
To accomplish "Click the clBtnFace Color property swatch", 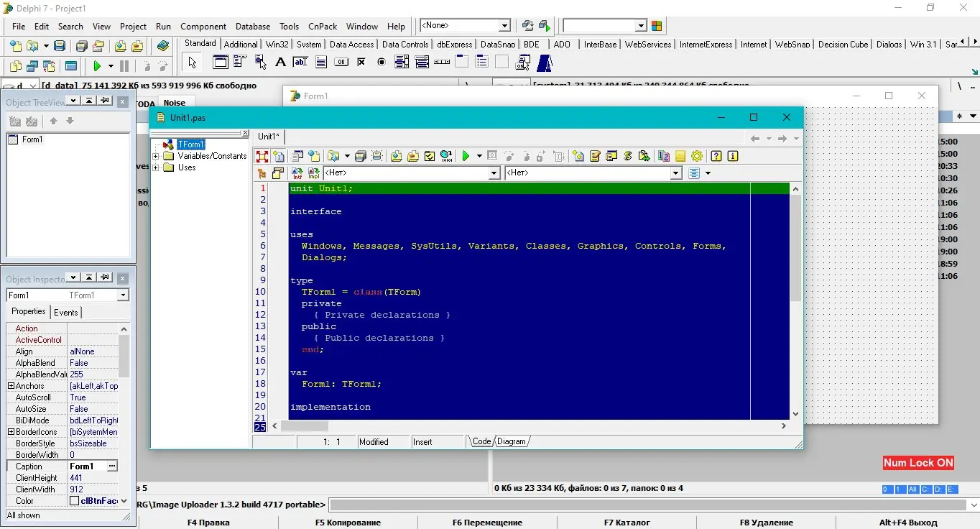I will (x=74, y=501).
